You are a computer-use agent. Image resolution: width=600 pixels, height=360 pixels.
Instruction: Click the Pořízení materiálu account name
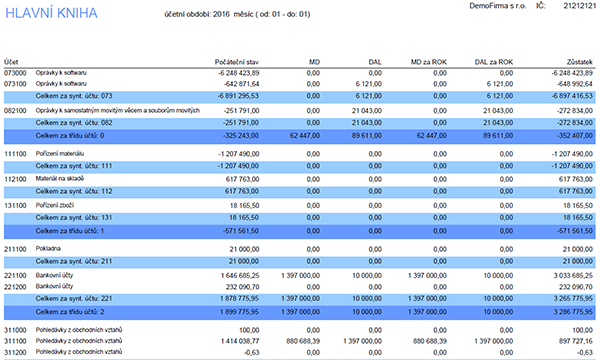[60, 154]
